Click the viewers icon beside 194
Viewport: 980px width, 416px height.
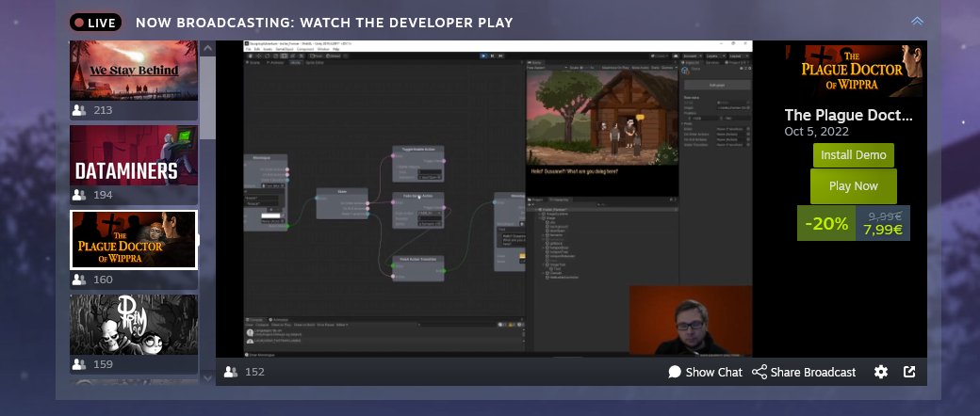pyautogui.click(x=79, y=195)
